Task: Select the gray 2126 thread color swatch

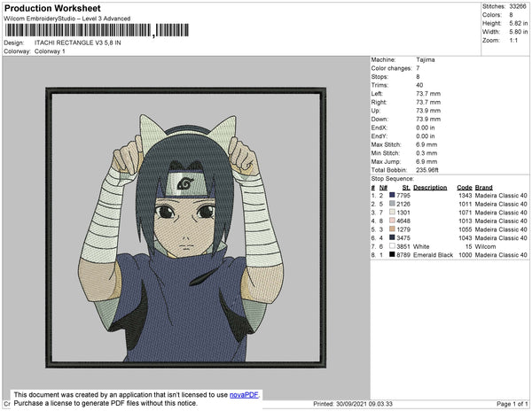Action: tap(392, 204)
